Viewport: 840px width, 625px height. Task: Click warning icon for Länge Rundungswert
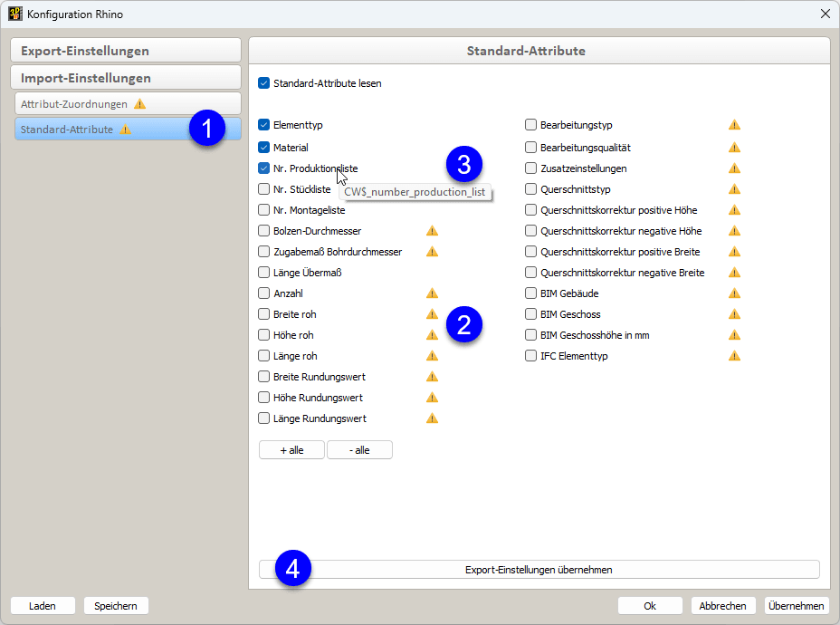click(x=433, y=418)
